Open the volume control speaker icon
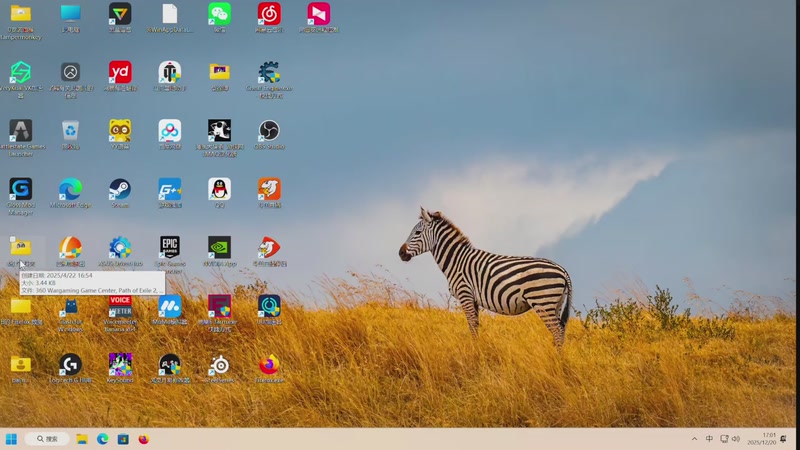 pyautogui.click(x=736, y=439)
